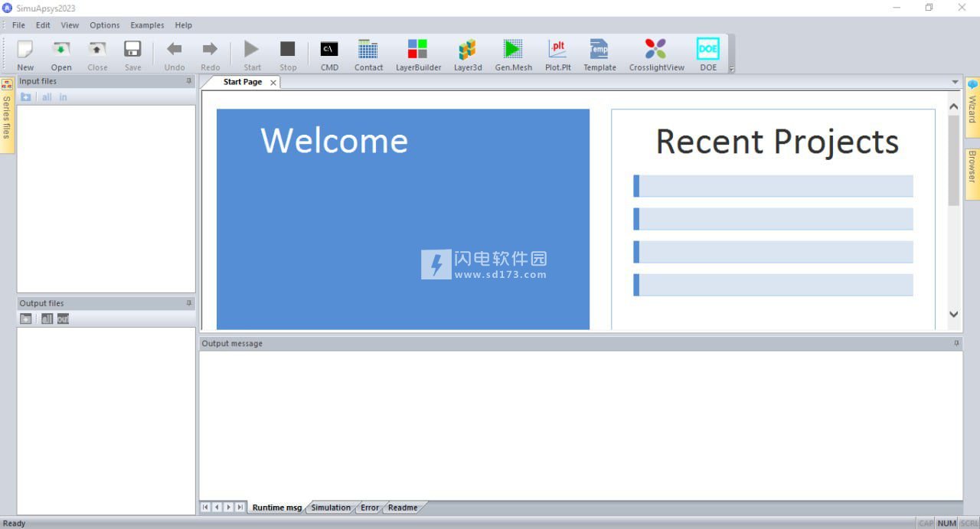Click the 'in' filter in Input files
The width and height of the screenshot is (980, 529).
(63, 97)
